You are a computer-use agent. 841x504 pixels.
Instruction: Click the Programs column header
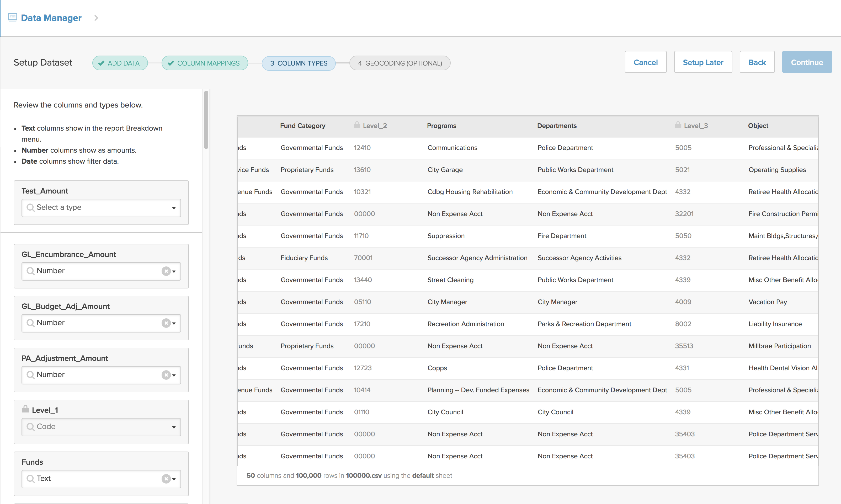click(441, 126)
